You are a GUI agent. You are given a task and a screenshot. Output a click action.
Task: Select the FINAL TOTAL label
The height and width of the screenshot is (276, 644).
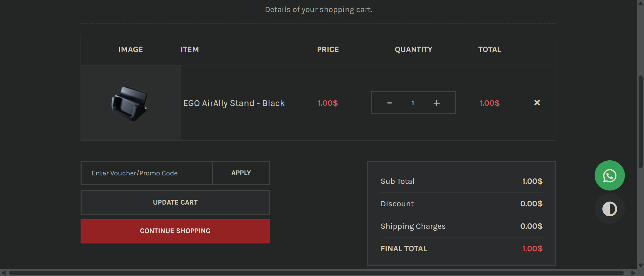click(404, 249)
